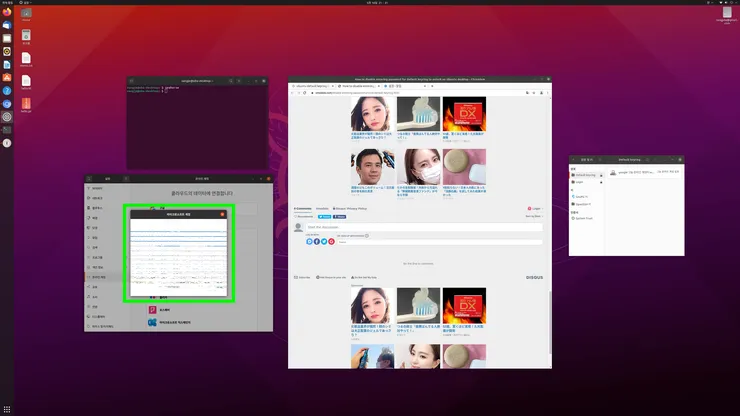This screenshot has height=416, width=740.
Task: Open the Disqus' Privacy Policy link
Action: point(350,208)
